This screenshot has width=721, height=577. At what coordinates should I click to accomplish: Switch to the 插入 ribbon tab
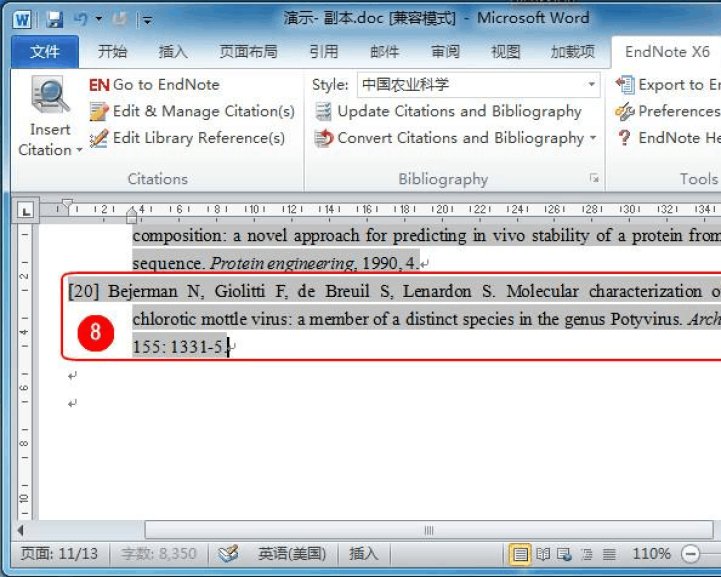[x=173, y=51]
